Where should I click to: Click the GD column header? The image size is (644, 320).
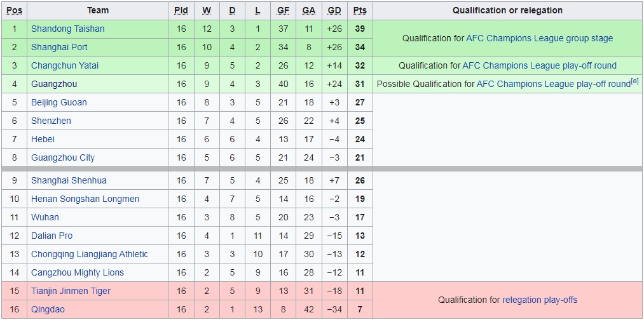[x=334, y=10]
